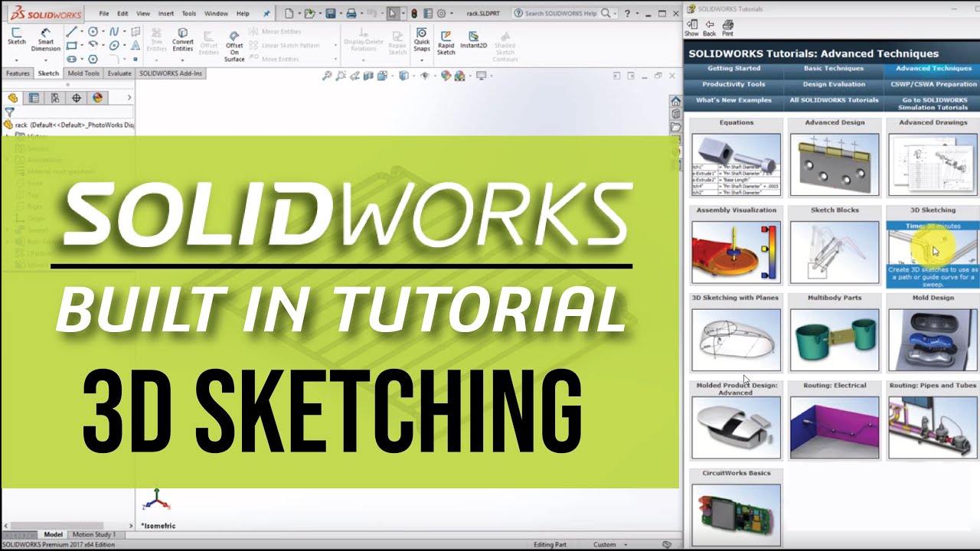
Task: Select the sketch Text tool
Action: click(135, 45)
